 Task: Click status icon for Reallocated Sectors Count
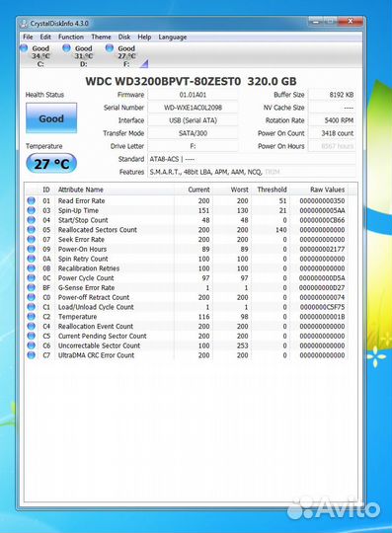31,229
